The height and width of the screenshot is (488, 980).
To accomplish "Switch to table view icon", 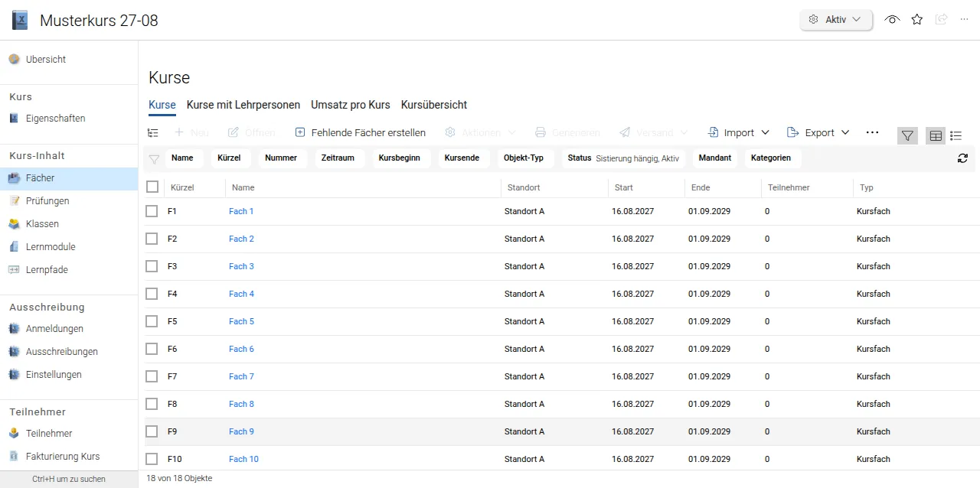I will (x=936, y=135).
